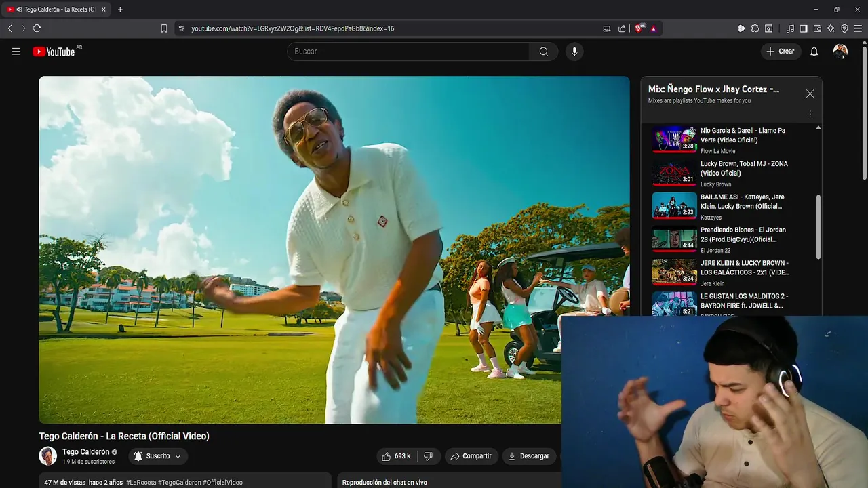Click the search magnifier button
868x488 pixels.
[544, 52]
